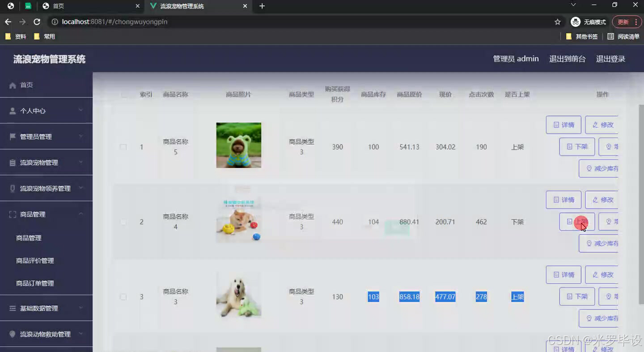The image size is (644, 352).
Task: Expand the 管理员管理 submenu chevron
Action: coord(80,136)
